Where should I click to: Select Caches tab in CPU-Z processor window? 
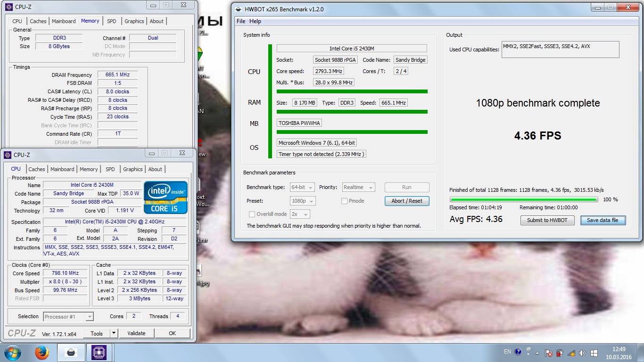(x=37, y=169)
